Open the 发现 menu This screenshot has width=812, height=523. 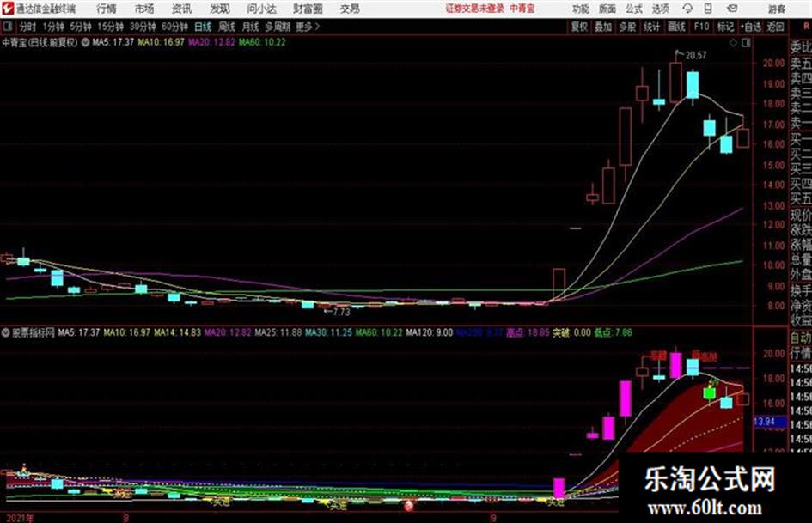[220, 9]
